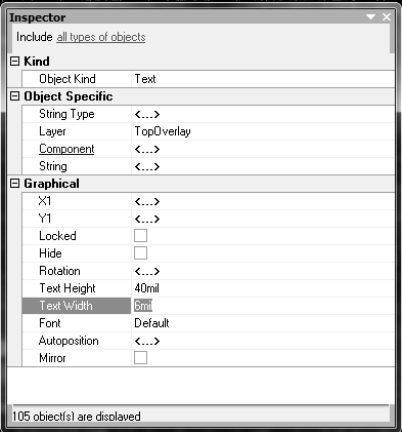Select the Rotation value field
The height and width of the screenshot is (432, 402).
point(263,271)
